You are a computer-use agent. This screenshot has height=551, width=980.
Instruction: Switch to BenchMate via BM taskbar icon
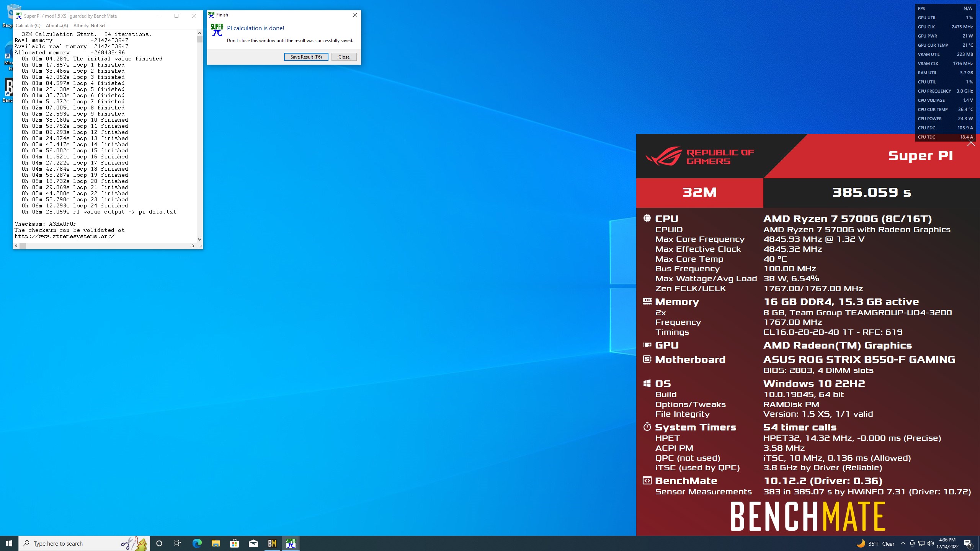pos(272,543)
